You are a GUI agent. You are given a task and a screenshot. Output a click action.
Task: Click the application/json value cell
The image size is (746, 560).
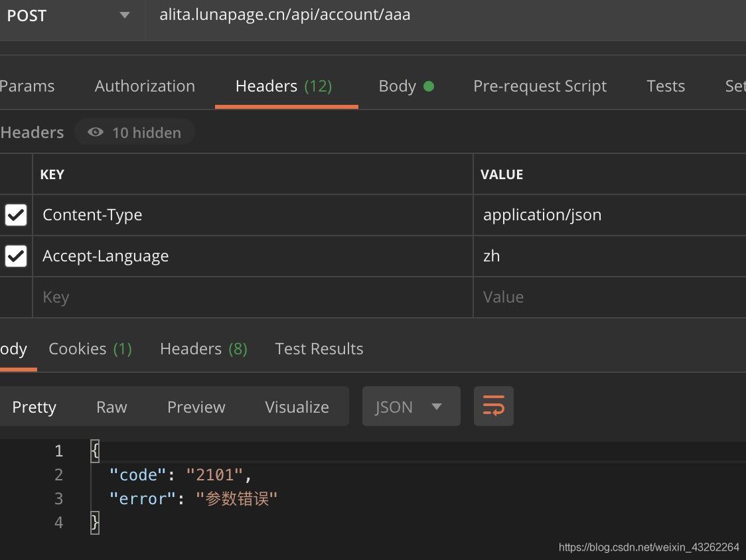click(610, 215)
